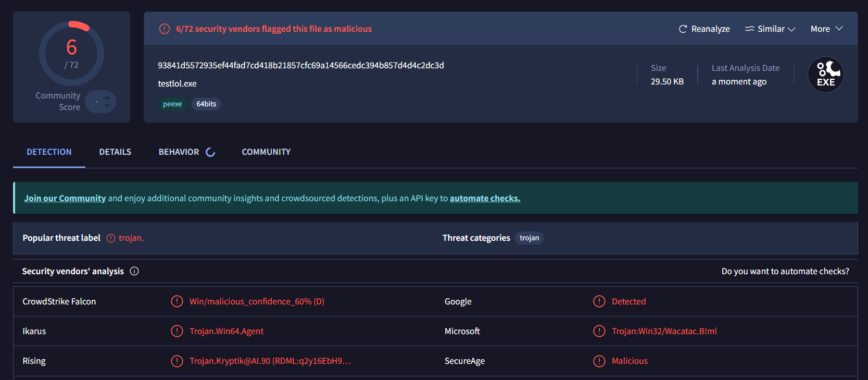The height and width of the screenshot is (380, 868).
Task: Click the EXE file type icon
Action: [825, 75]
